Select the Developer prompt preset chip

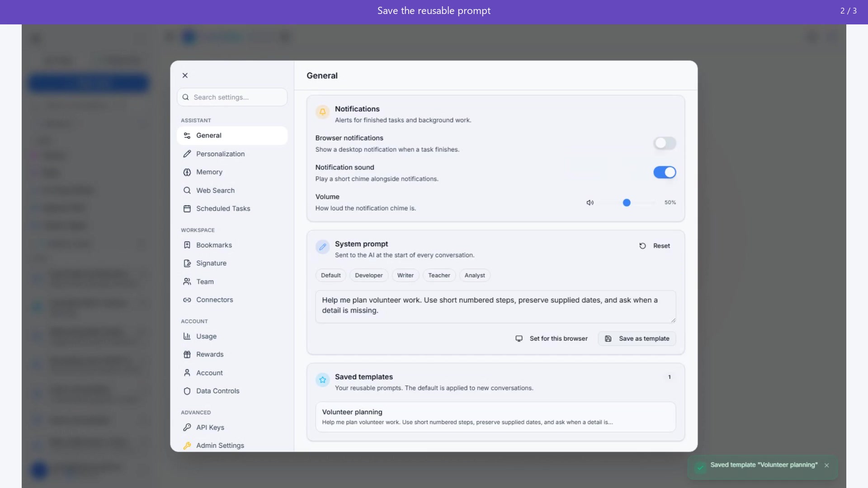click(369, 276)
